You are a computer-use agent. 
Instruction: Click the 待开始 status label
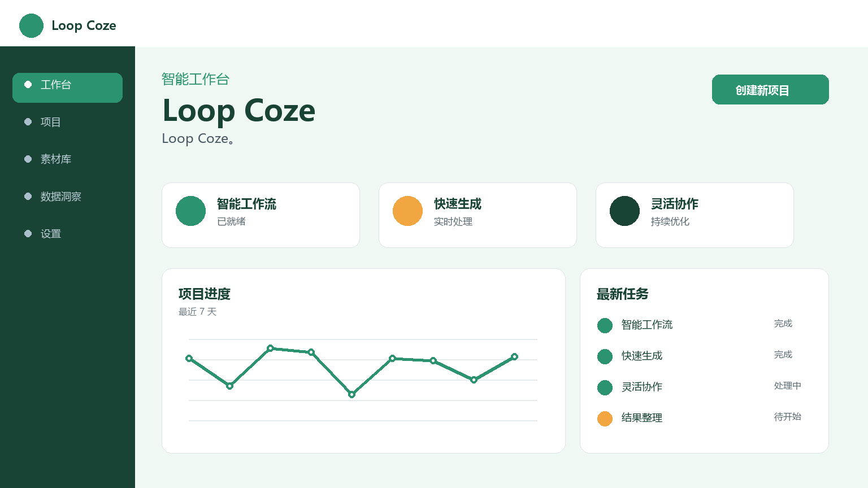788,417
